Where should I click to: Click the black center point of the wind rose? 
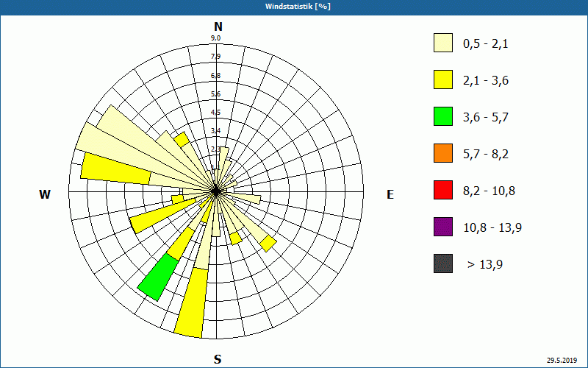coord(216,191)
